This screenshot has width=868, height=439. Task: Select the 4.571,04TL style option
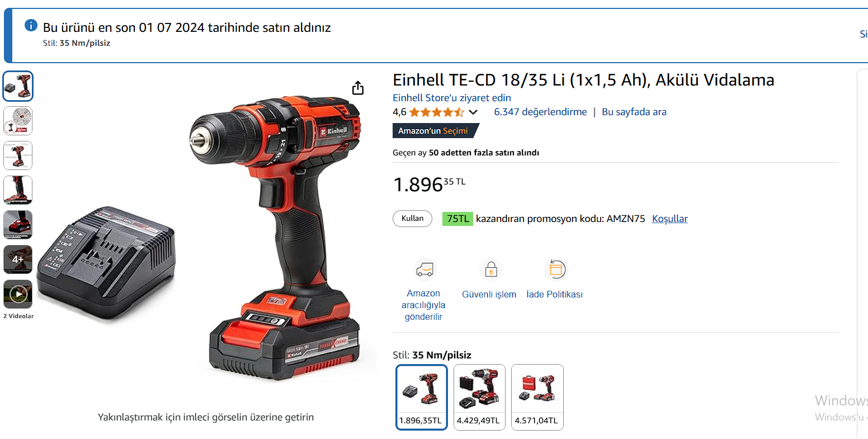tap(537, 397)
